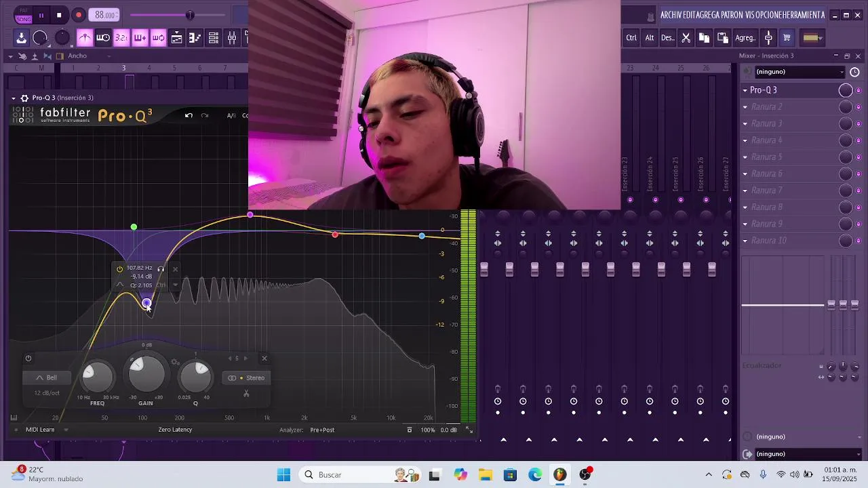
Task: Click the FREQ knob
Action: click(x=98, y=377)
